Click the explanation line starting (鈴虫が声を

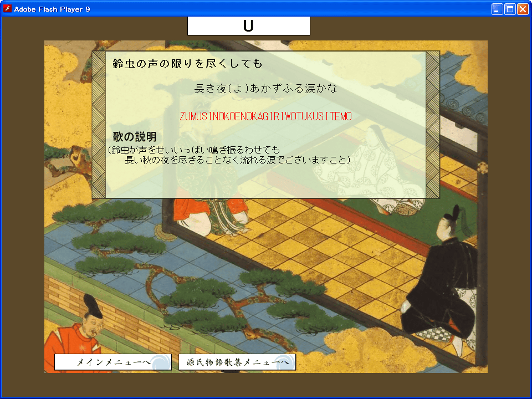pyautogui.click(x=194, y=150)
